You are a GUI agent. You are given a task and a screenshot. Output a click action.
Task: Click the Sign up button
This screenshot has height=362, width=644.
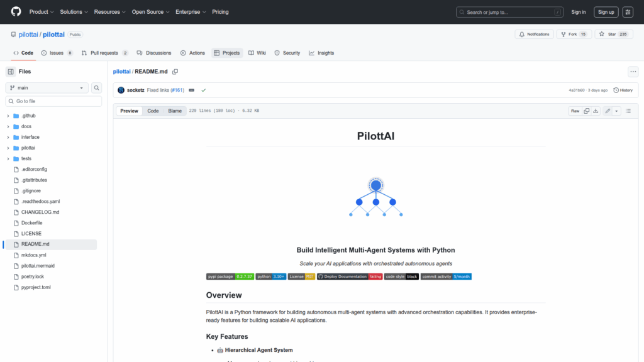(x=606, y=12)
